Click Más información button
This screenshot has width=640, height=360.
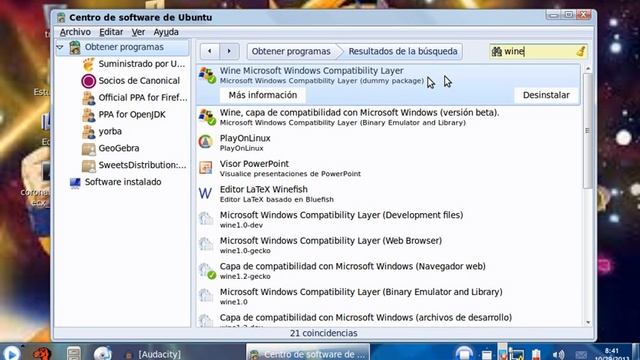263,95
